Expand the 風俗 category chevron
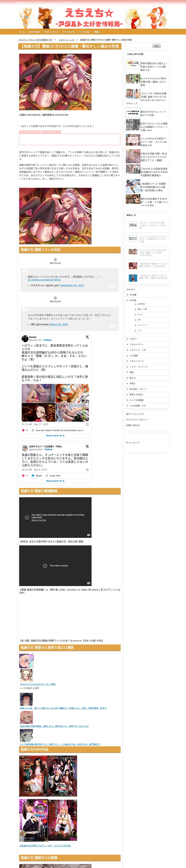 (x=127, y=372)
